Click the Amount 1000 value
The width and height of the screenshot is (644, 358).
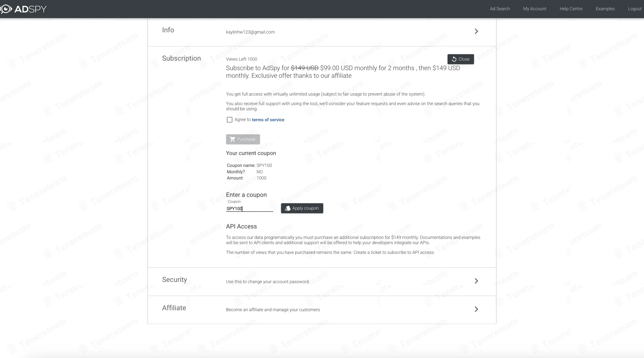tap(261, 178)
